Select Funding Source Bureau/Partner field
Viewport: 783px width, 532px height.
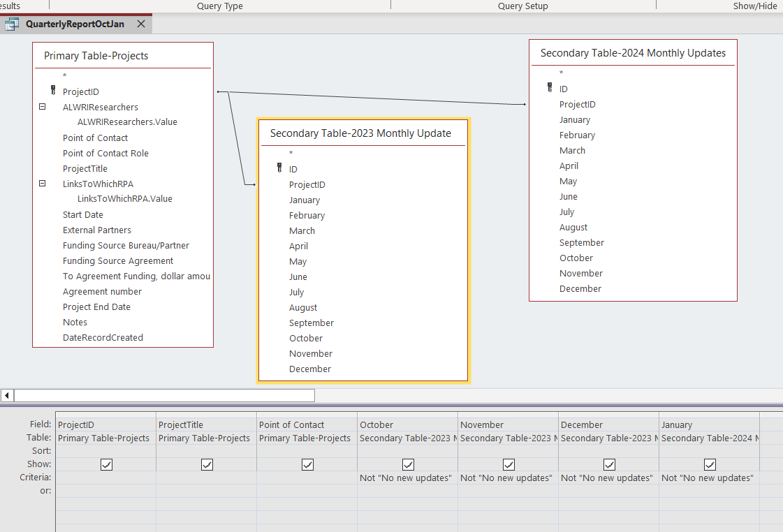pyautogui.click(x=126, y=246)
